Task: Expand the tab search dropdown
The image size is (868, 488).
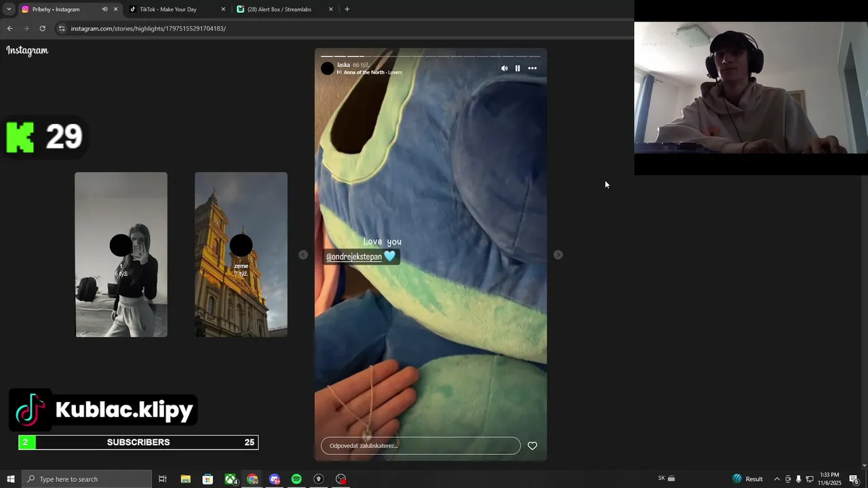Action: (9, 9)
